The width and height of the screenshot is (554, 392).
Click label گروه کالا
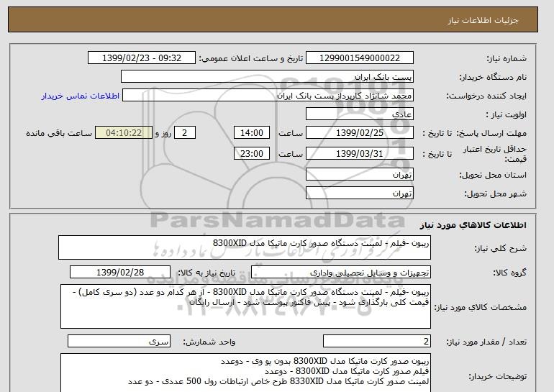click(x=510, y=273)
